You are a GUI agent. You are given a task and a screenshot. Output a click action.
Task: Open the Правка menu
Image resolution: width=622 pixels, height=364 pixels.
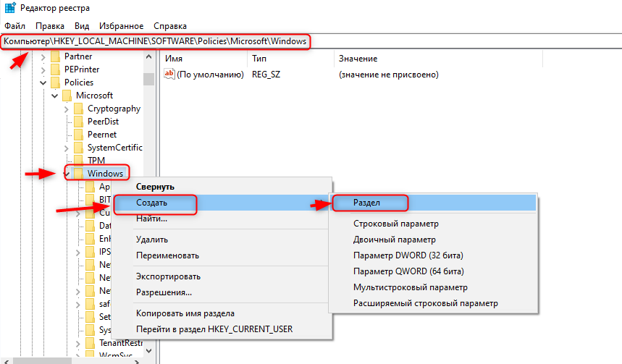pyautogui.click(x=50, y=26)
